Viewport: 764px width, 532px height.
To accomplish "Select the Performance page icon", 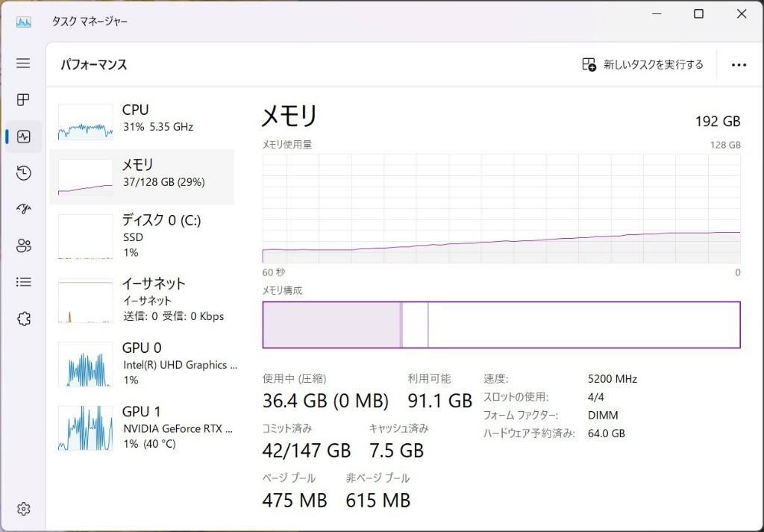I will click(x=23, y=137).
